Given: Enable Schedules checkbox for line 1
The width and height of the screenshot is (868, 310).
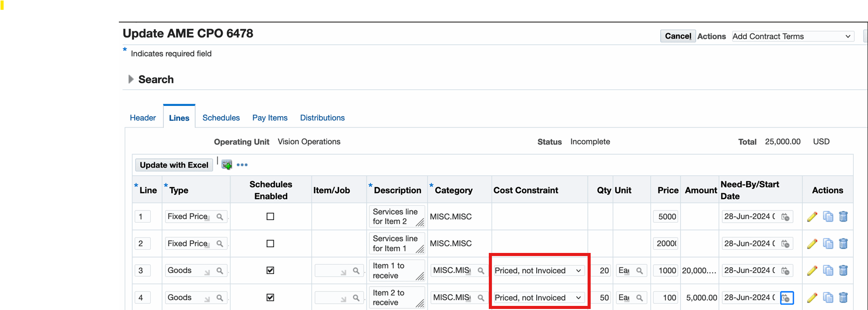Looking at the screenshot, I should point(270,216).
